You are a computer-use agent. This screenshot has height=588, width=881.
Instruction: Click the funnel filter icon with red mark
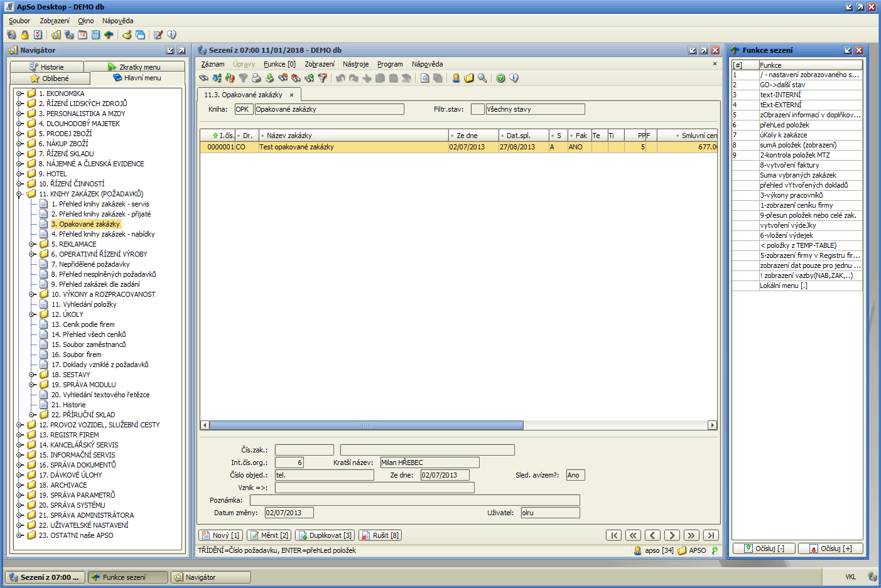pos(322,78)
